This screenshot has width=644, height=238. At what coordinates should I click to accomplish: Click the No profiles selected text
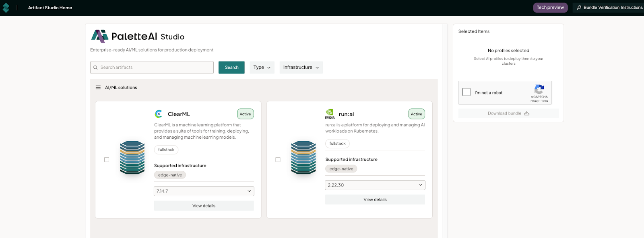tap(508, 51)
